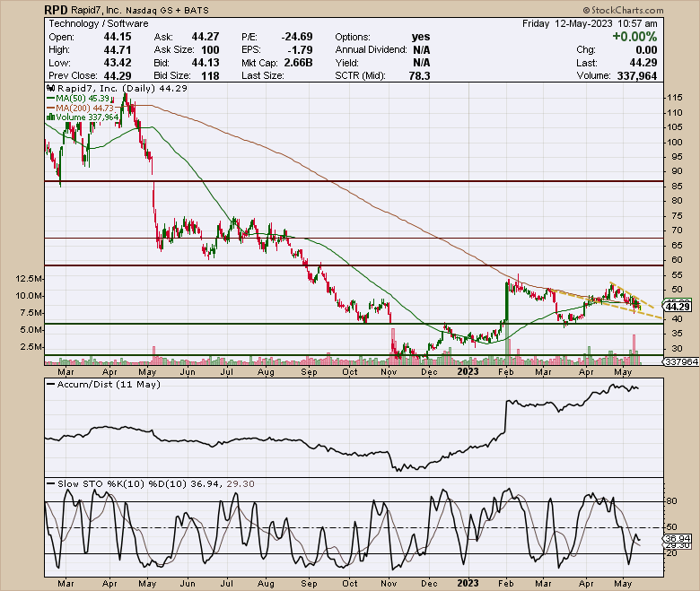This screenshot has height=591, width=700.
Task: Click the black line marker beside Accum/Dist
Action: [51, 384]
